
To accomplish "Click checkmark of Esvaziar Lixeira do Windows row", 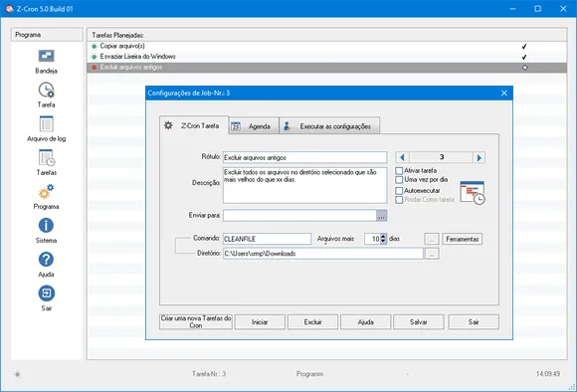I will coord(524,57).
